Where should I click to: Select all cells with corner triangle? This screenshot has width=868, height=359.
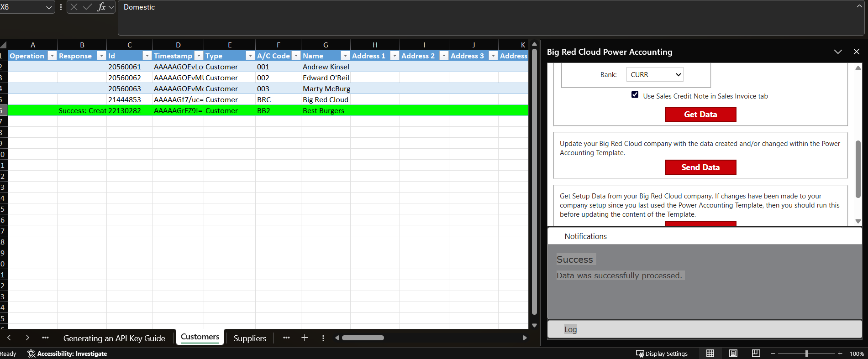coord(4,45)
